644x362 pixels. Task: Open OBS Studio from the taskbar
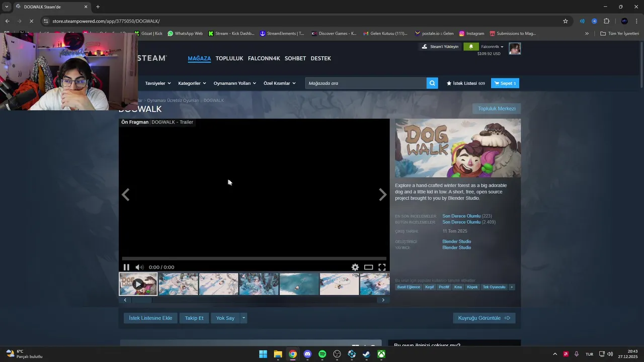coord(337,354)
